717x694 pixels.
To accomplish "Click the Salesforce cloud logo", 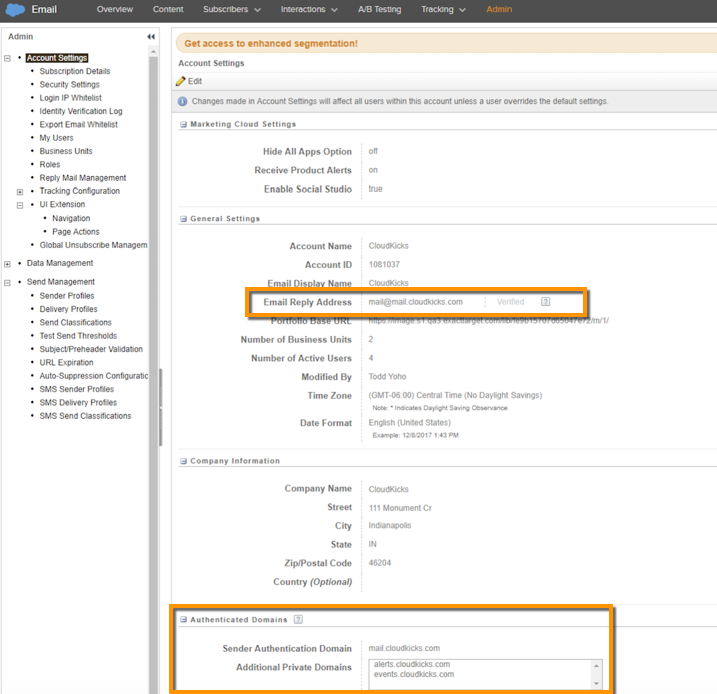I will click(15, 9).
